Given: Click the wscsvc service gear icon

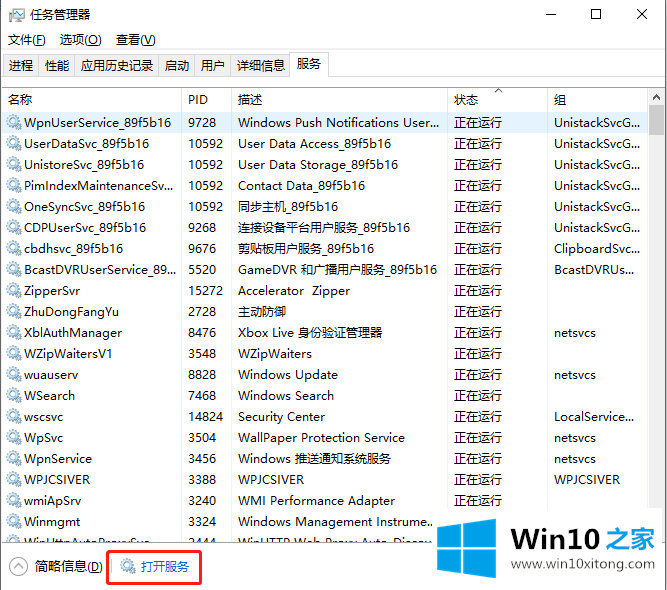Looking at the screenshot, I should [14, 416].
